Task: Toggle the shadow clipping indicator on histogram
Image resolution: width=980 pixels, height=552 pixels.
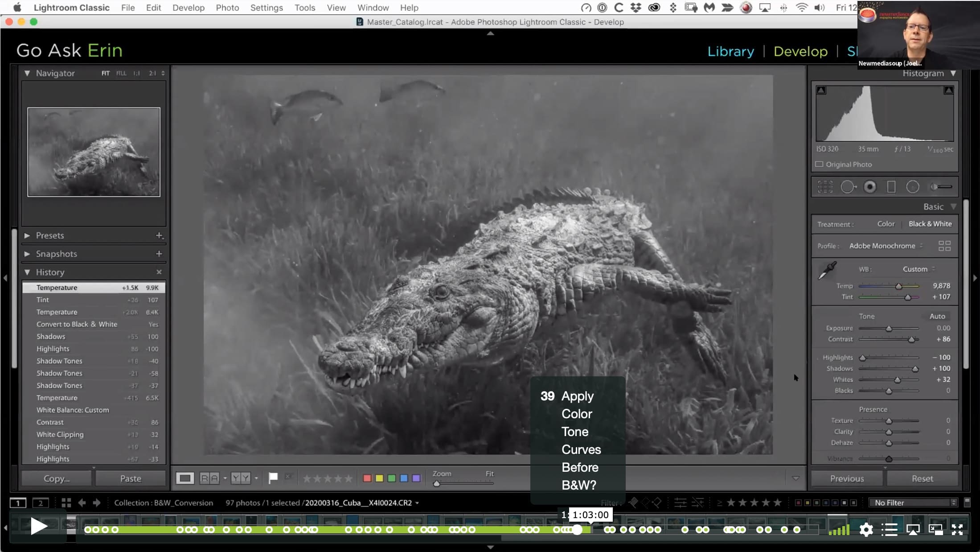Action: coord(821,90)
